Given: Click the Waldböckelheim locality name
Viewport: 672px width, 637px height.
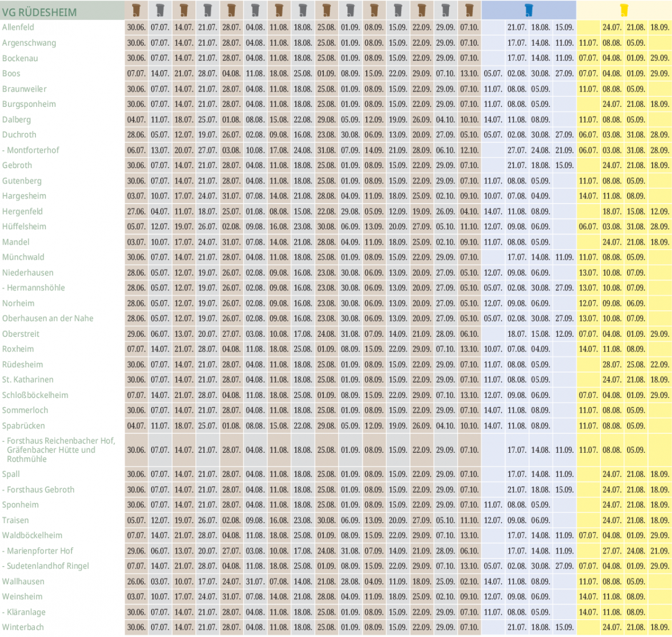Looking at the screenshot, I should click(32, 535).
